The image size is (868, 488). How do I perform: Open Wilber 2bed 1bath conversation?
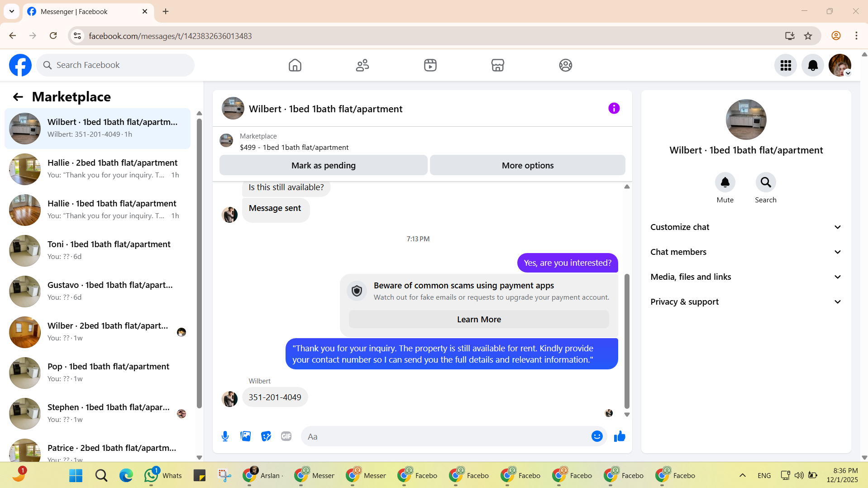pyautogui.click(x=97, y=332)
